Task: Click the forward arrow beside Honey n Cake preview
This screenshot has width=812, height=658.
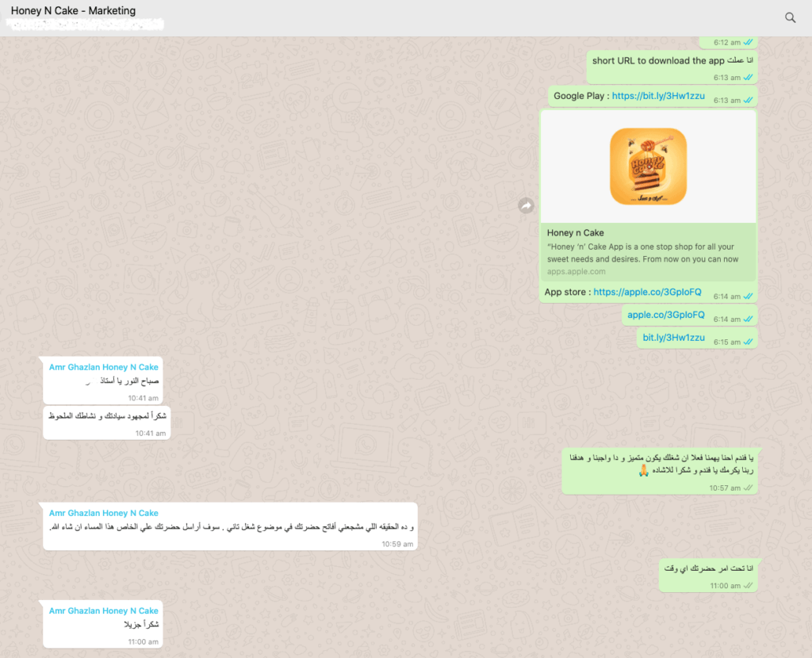Action: pyautogui.click(x=527, y=205)
